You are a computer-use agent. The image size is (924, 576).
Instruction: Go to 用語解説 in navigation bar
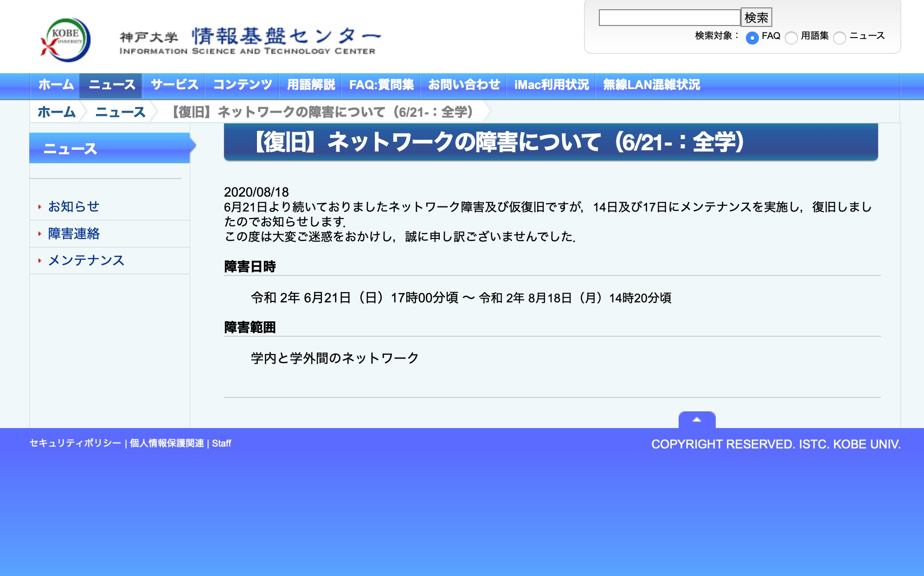(310, 85)
